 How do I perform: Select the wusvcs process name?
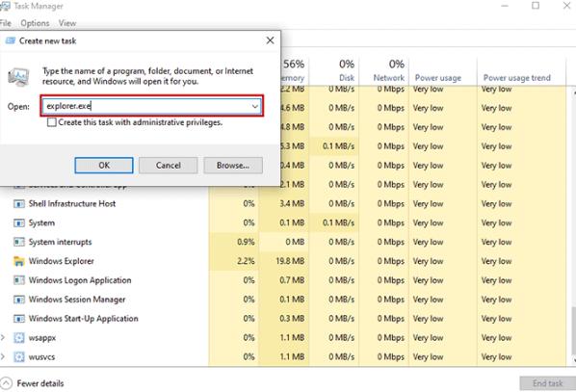41,357
